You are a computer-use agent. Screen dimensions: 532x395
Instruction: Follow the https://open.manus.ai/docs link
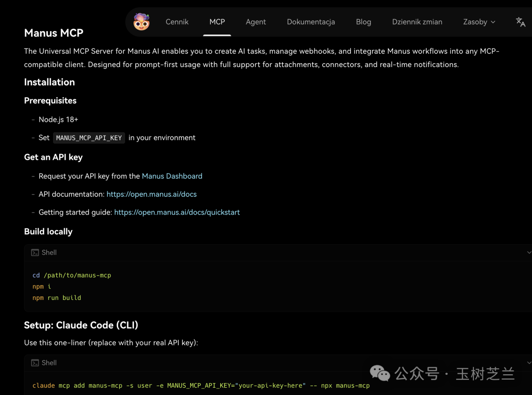152,194
